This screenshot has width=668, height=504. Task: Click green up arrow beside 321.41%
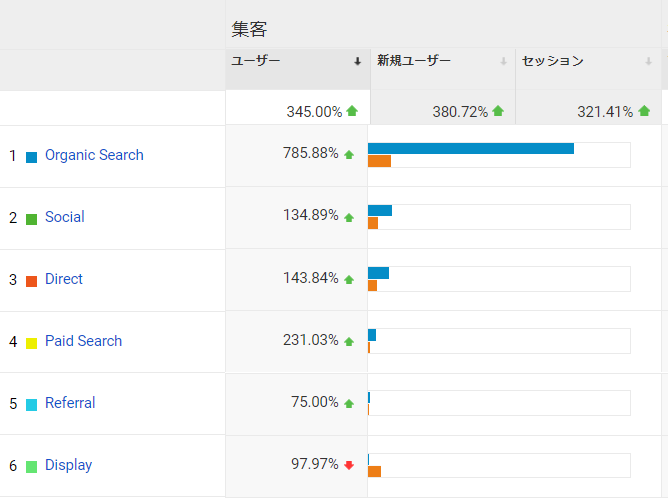click(x=644, y=111)
